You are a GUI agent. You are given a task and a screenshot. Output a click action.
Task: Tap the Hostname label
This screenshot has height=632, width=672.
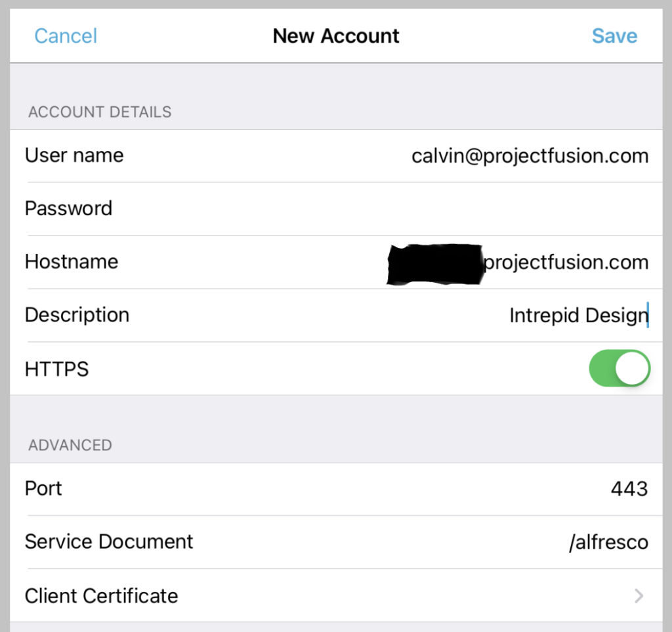click(x=72, y=262)
